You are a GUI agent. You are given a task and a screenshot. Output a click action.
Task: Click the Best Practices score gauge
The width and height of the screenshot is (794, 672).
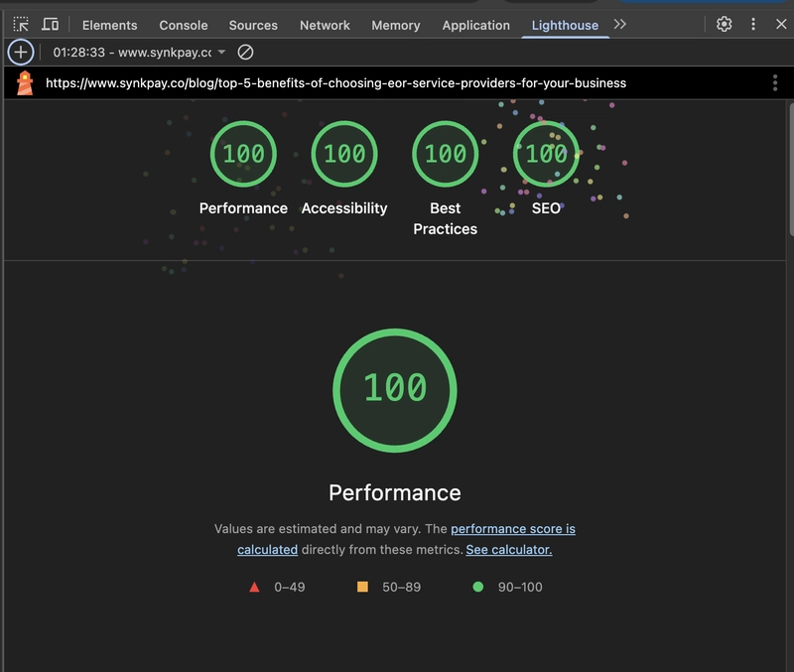tap(445, 154)
